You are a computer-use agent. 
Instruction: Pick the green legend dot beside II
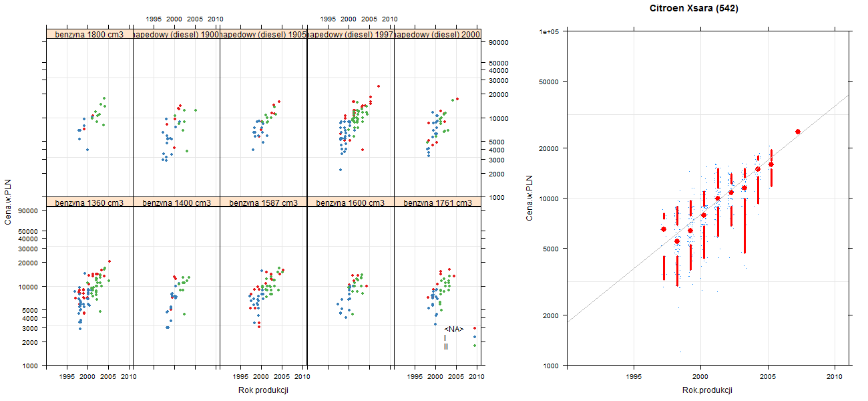pyautogui.click(x=475, y=346)
